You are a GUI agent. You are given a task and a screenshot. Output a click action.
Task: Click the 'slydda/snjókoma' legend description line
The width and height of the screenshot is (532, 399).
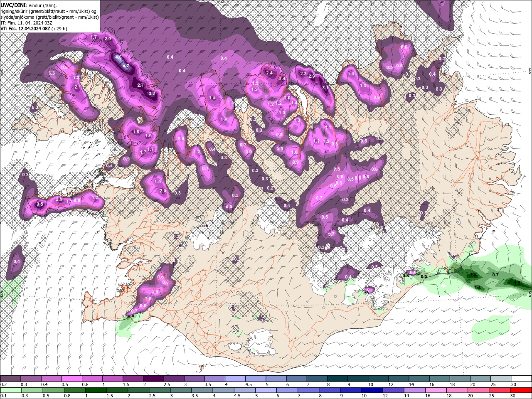coord(49,17)
